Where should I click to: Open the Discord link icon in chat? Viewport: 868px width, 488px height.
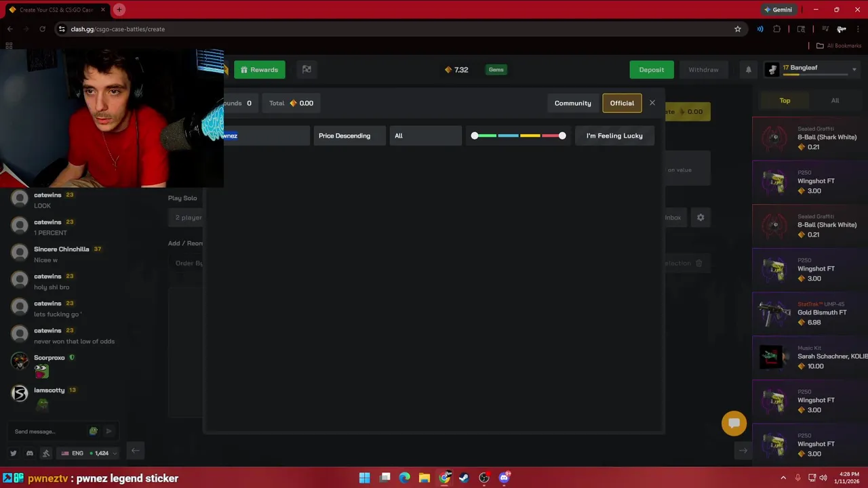tap(29, 453)
